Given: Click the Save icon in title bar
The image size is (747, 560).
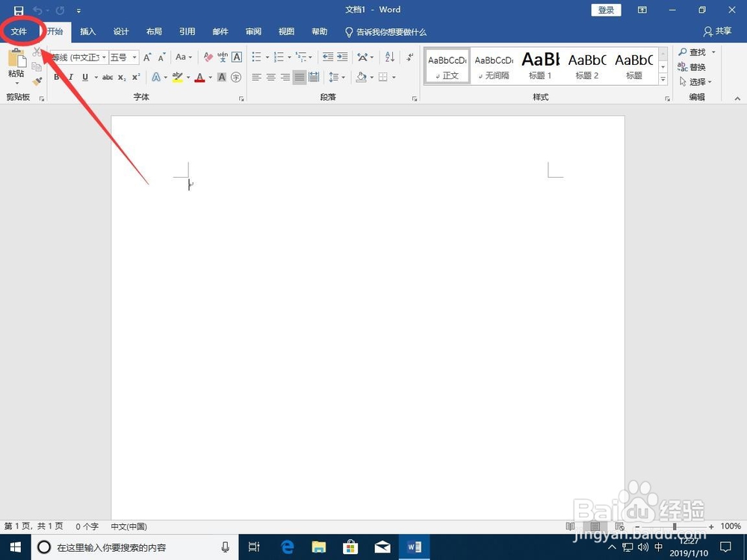Looking at the screenshot, I should (19, 10).
